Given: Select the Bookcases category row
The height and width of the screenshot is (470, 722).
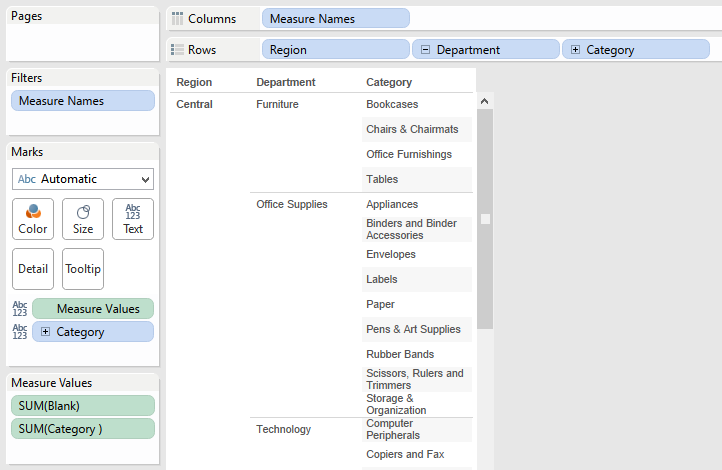Looking at the screenshot, I should pos(392,105).
